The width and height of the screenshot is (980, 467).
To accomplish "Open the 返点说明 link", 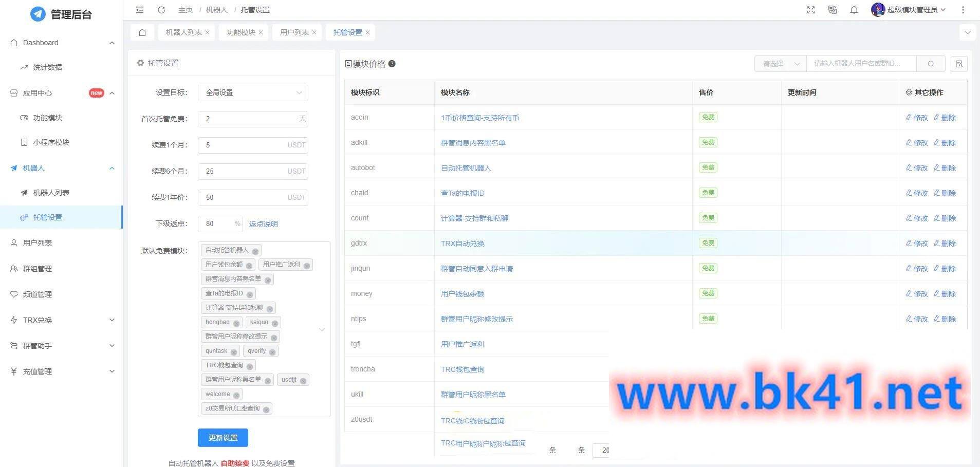I will click(263, 223).
